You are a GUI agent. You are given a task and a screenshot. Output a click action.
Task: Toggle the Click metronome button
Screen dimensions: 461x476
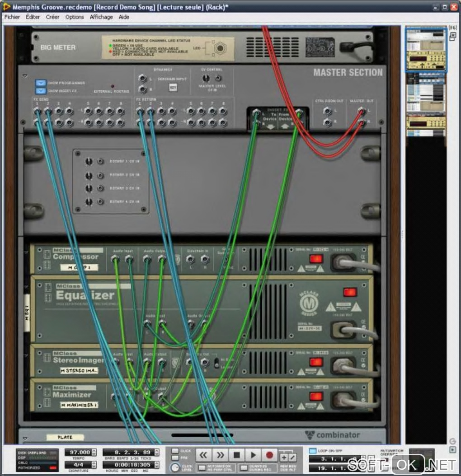click(x=175, y=451)
